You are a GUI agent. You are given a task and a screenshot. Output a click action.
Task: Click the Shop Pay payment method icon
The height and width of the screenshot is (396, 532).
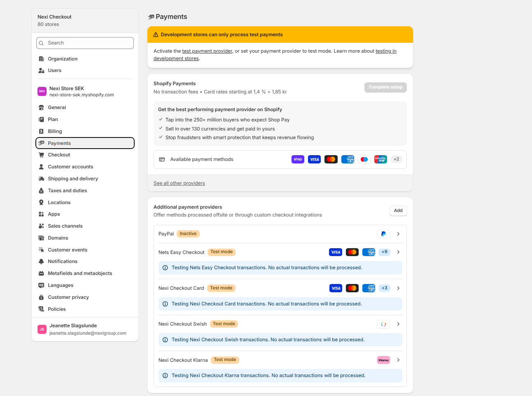click(x=298, y=159)
